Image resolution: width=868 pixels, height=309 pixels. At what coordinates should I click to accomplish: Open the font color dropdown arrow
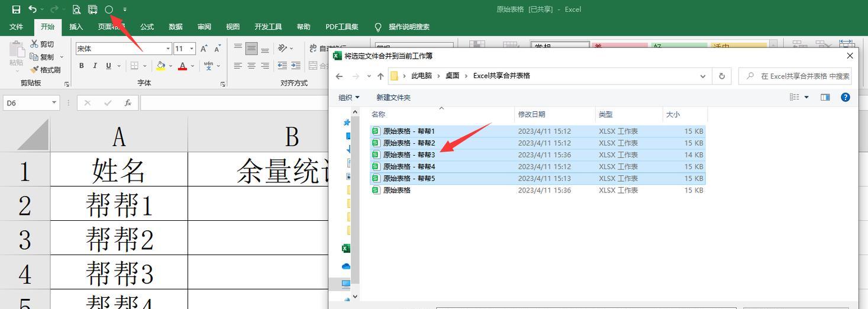(192, 66)
